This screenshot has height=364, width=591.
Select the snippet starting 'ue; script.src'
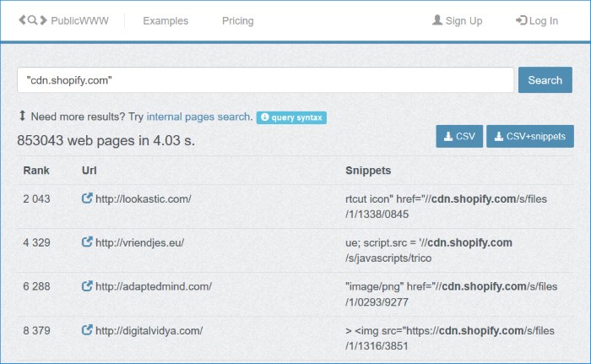pos(429,250)
